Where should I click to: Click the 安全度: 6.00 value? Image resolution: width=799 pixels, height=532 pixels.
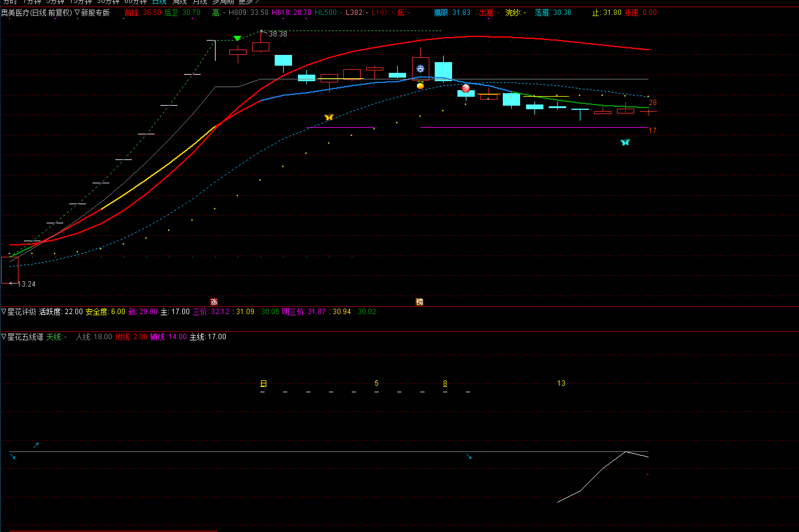tap(105, 312)
